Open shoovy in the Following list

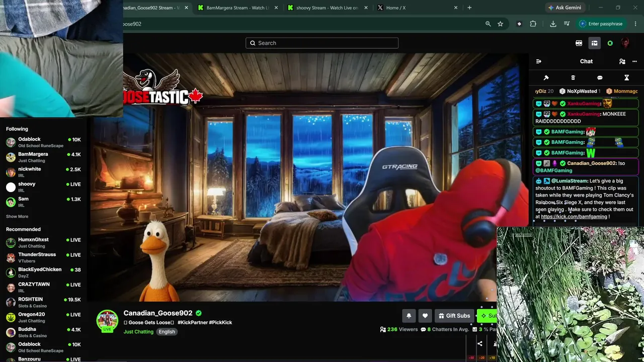[43, 187]
